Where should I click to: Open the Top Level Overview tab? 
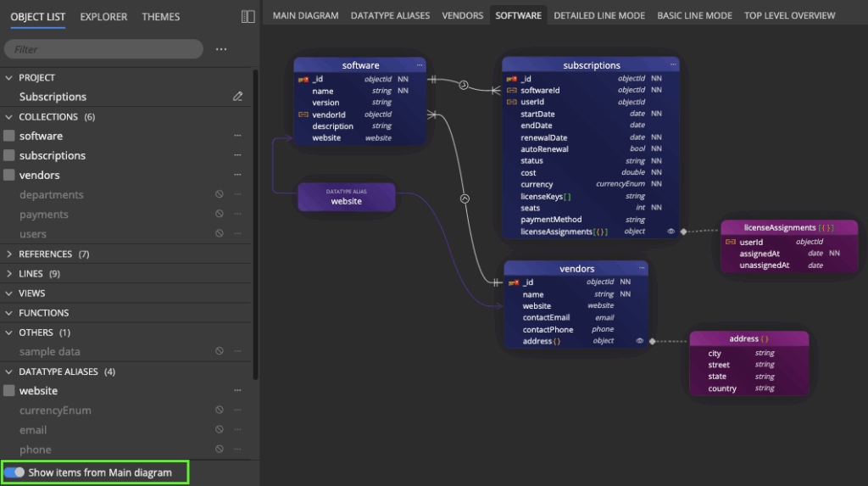pos(789,15)
